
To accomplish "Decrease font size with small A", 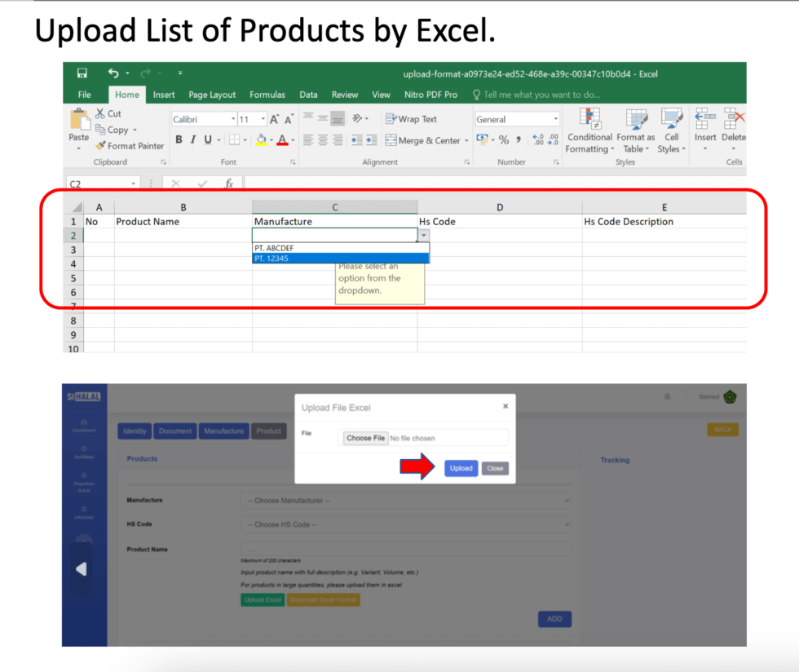I will coord(289,119).
